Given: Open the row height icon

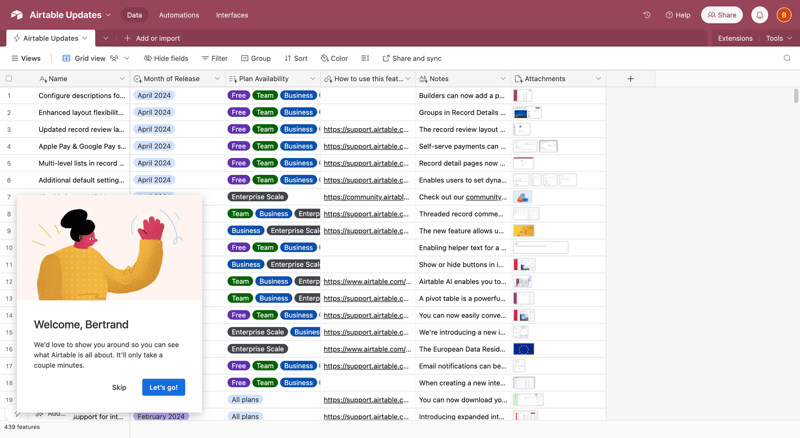Looking at the screenshot, I should pyautogui.click(x=365, y=58).
